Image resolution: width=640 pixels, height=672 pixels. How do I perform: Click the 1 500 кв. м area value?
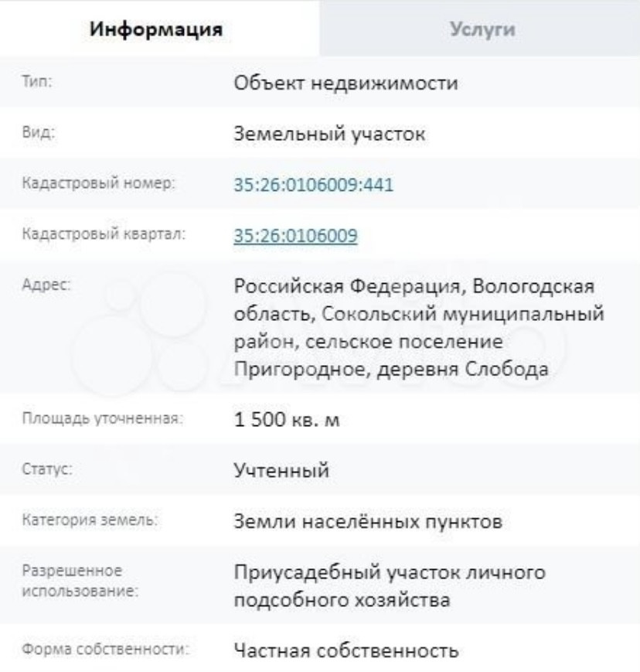[x=287, y=422]
